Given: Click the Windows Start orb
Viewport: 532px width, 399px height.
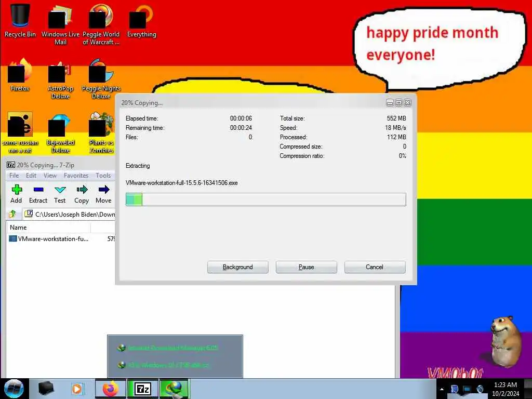Looking at the screenshot, I should [14, 389].
